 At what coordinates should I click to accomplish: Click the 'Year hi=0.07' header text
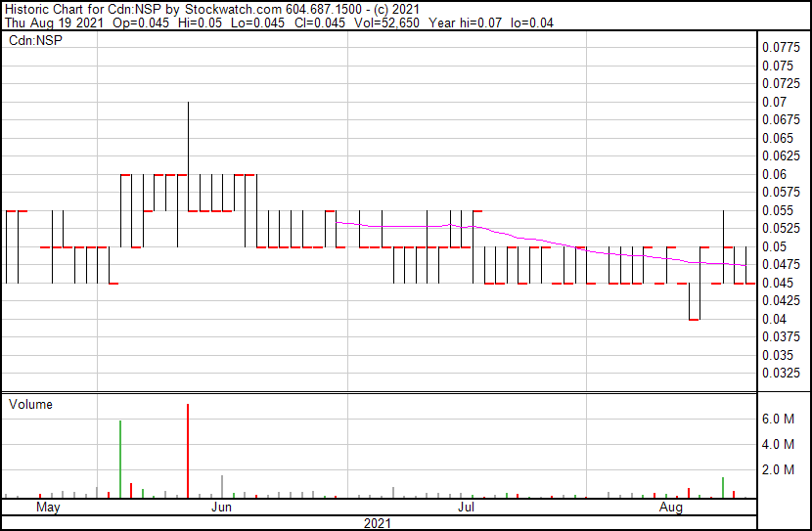(465, 22)
